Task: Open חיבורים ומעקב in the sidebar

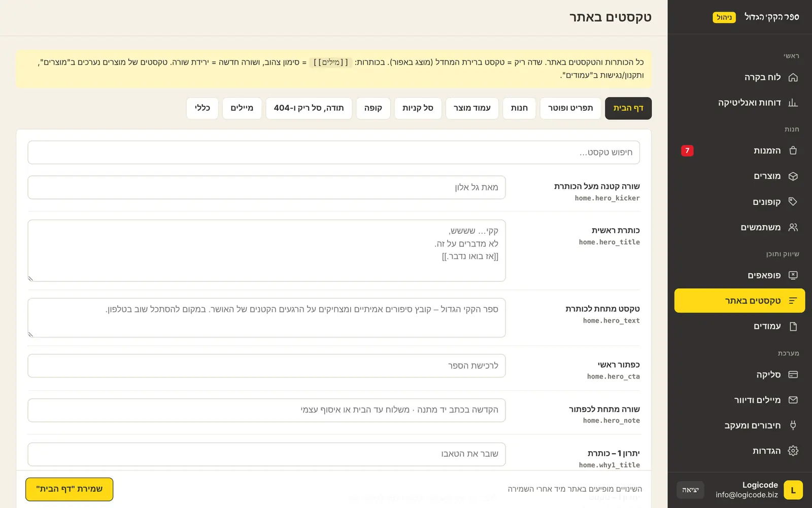Action: tap(740, 425)
